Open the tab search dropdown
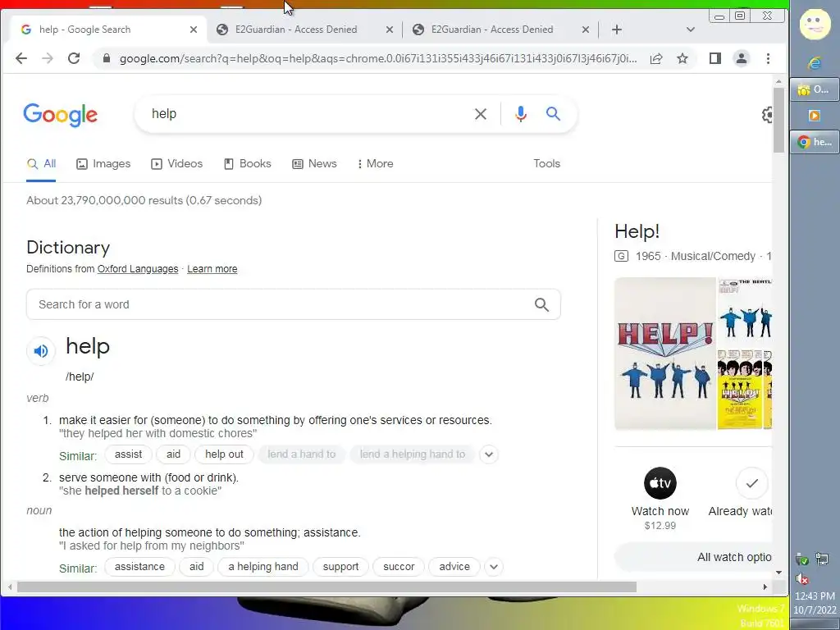 pyautogui.click(x=691, y=30)
